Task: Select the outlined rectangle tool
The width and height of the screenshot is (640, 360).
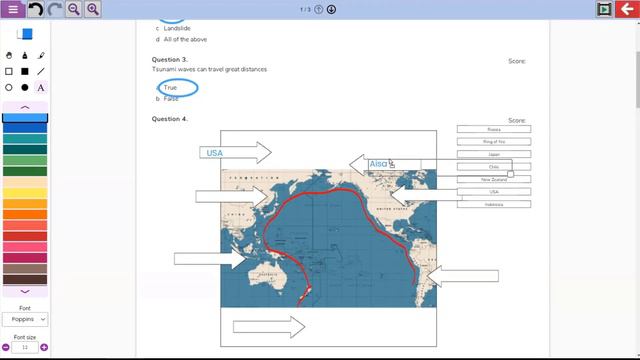Action: 9,71
